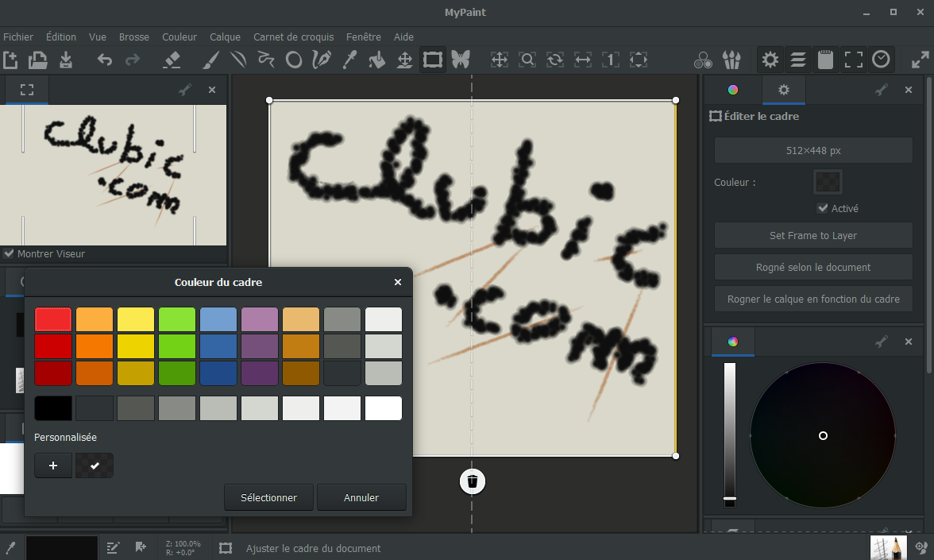Image resolution: width=934 pixels, height=560 pixels.
Task: Toggle the symmetry butterfly tool
Action: click(x=461, y=60)
